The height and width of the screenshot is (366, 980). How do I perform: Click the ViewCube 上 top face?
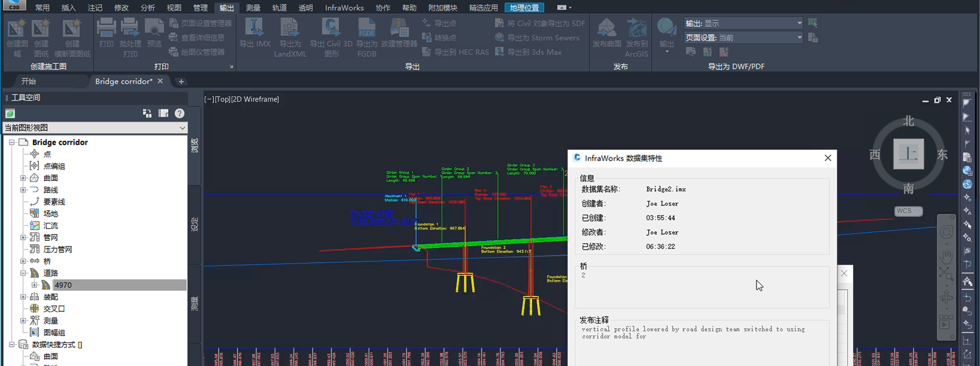908,154
